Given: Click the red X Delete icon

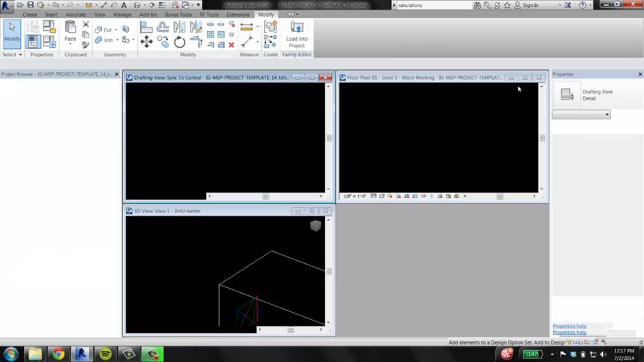Looking at the screenshot, I should (x=231, y=45).
